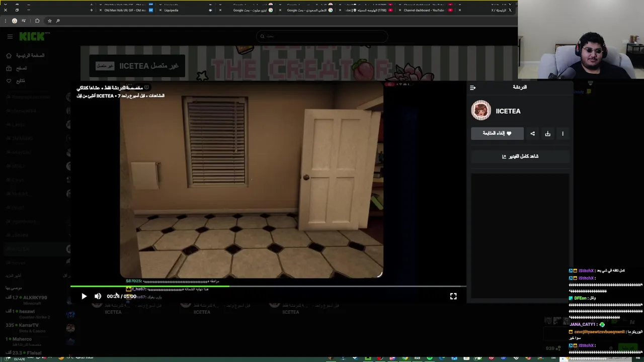
Task: Collapse the chat panel using the arrow icon
Action: point(472,87)
